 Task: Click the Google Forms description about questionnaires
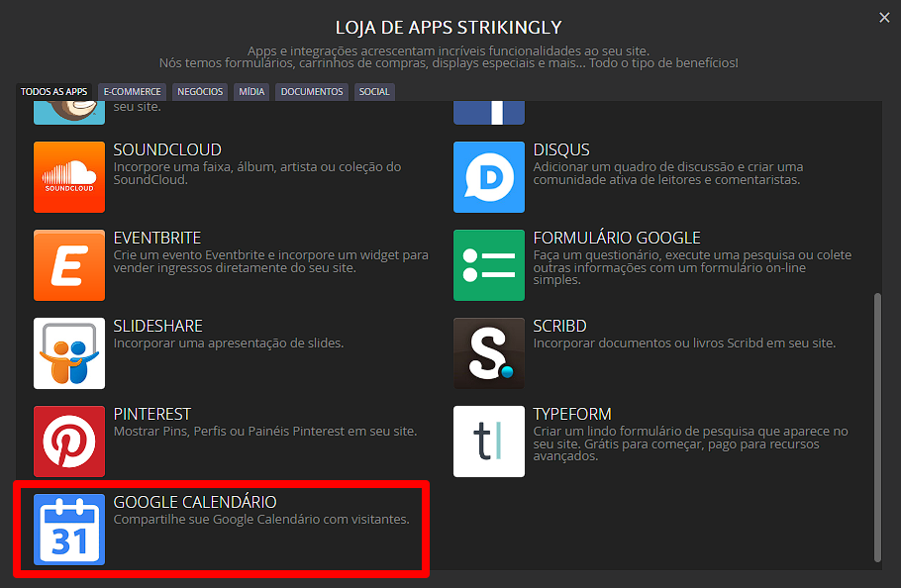coord(692,267)
